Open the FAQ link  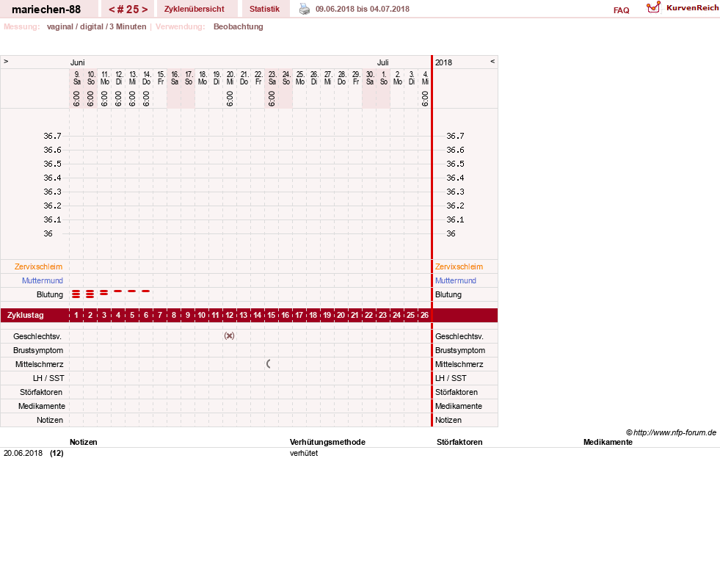pos(621,10)
